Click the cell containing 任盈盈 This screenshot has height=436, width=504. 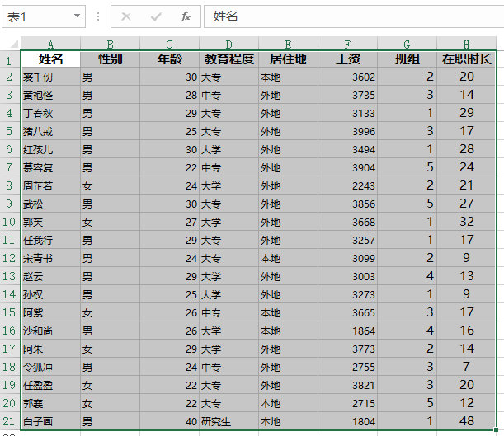[50, 385]
